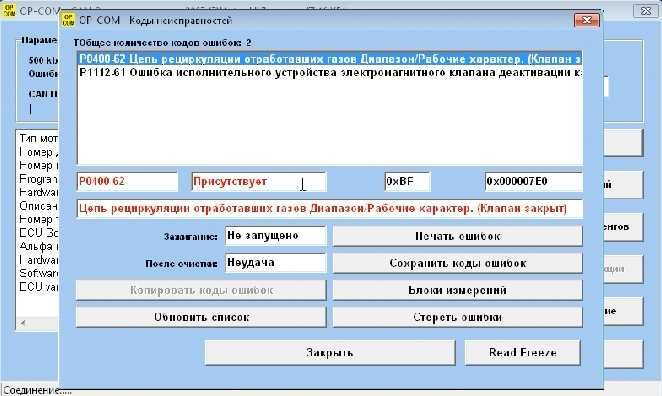The width and height of the screenshot is (662, 396).
Task: Click the Зажигание field showing Не запущено
Action: pyautogui.click(x=276, y=236)
